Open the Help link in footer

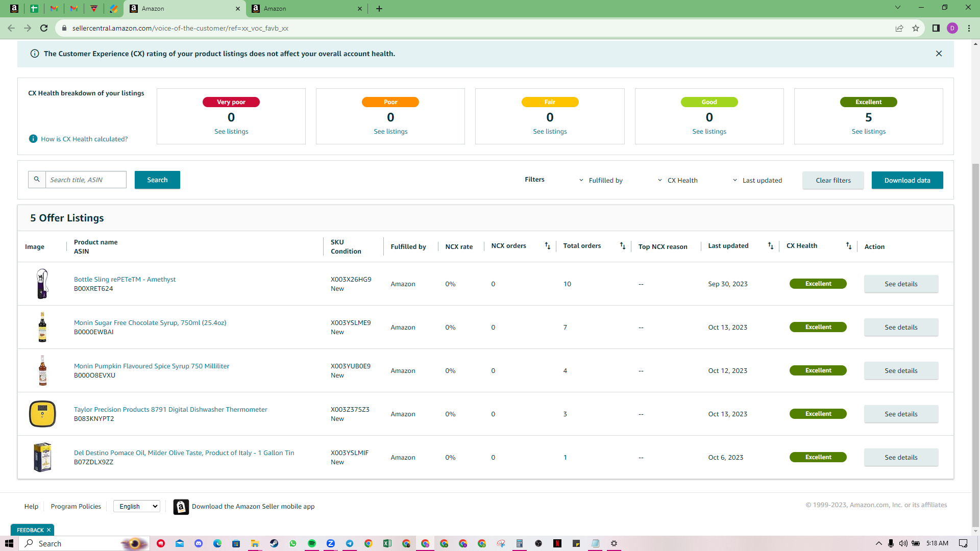click(31, 507)
